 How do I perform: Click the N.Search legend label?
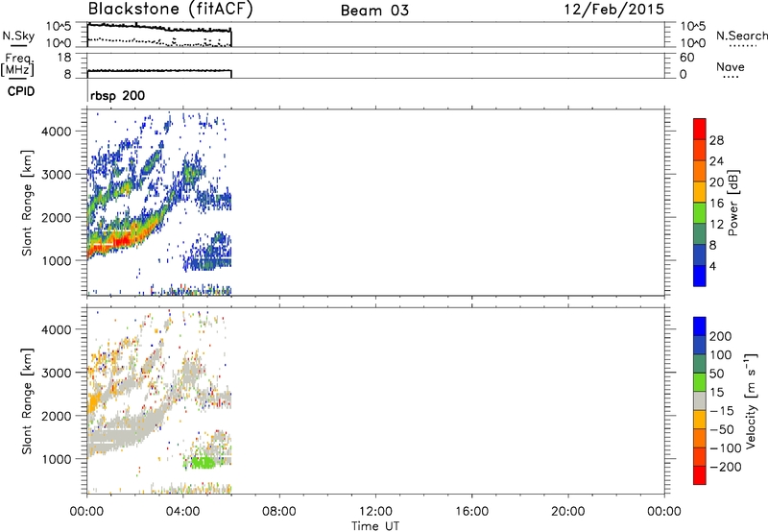(x=741, y=36)
